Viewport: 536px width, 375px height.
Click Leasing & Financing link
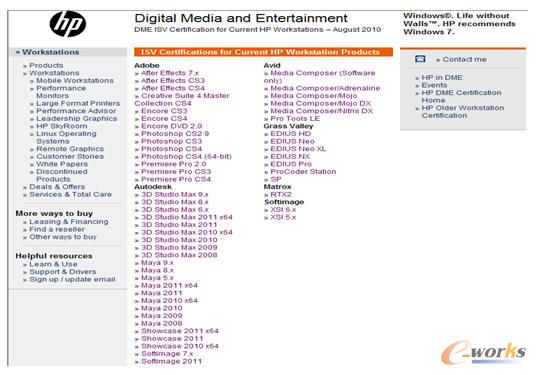(x=69, y=222)
